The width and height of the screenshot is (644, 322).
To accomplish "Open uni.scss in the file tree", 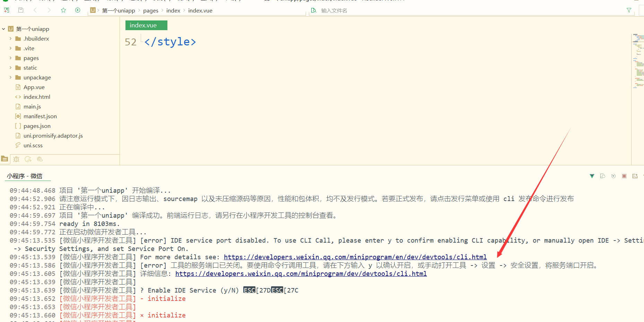I will 33,145.
